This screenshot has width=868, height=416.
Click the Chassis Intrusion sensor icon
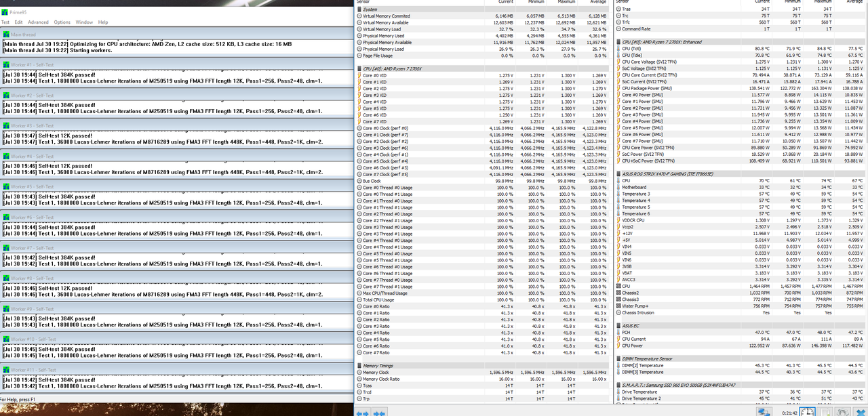[618, 312]
